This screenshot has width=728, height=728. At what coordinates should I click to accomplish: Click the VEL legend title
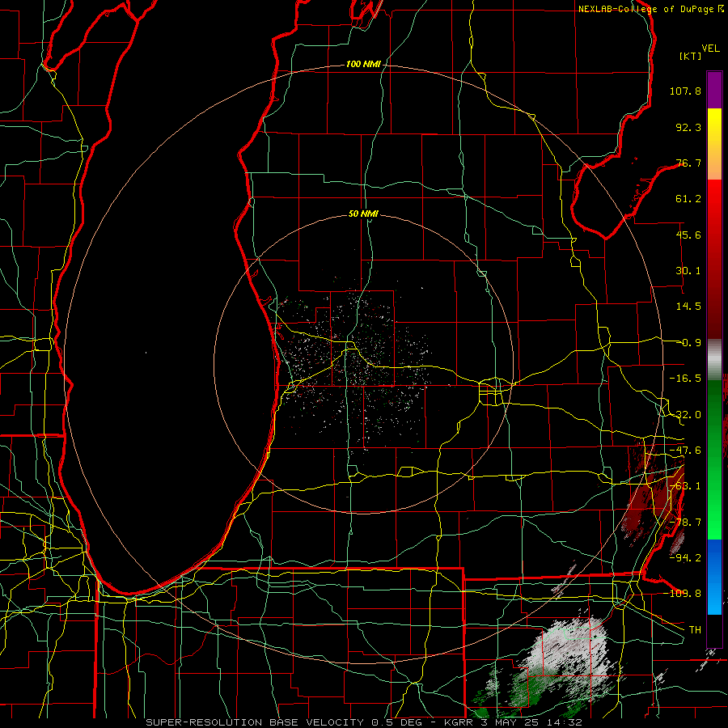[710, 49]
